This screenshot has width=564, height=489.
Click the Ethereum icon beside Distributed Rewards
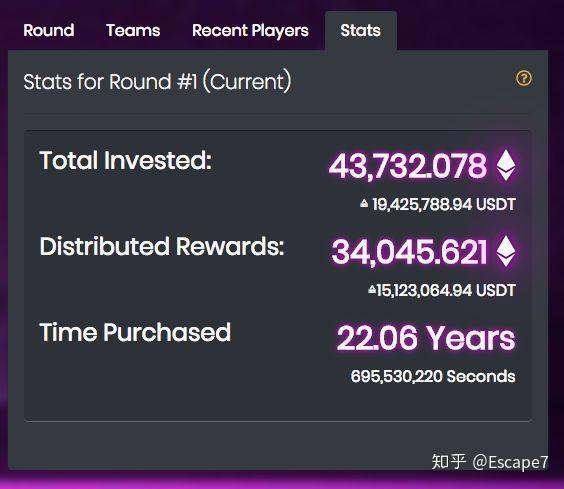click(506, 251)
